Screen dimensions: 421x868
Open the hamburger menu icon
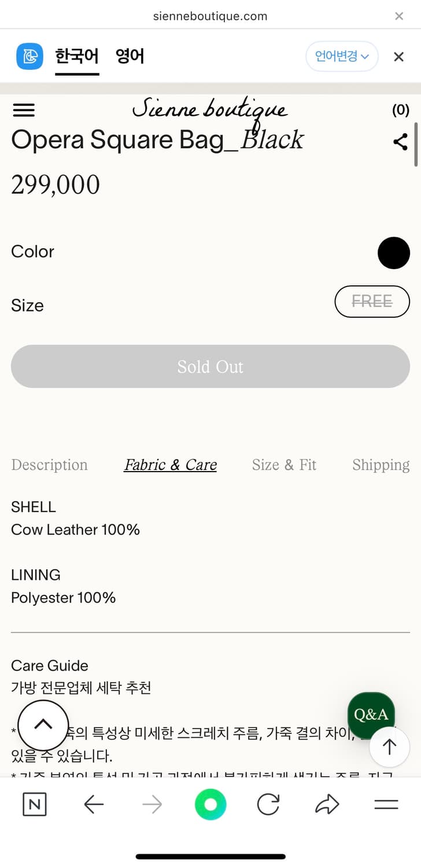[24, 110]
